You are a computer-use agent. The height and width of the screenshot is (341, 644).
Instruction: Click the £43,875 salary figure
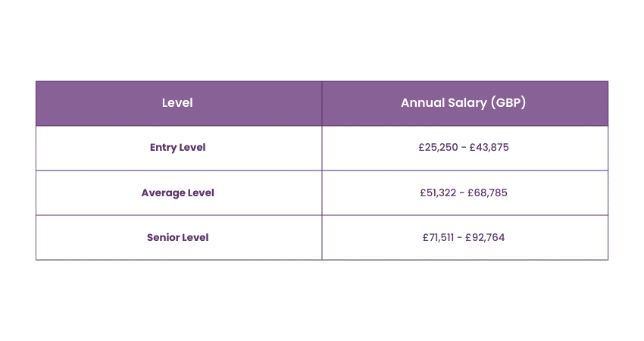tap(489, 148)
